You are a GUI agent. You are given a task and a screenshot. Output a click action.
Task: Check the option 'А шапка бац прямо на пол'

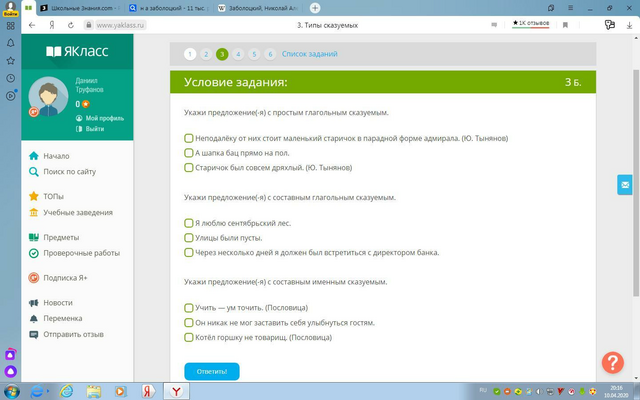(189, 153)
